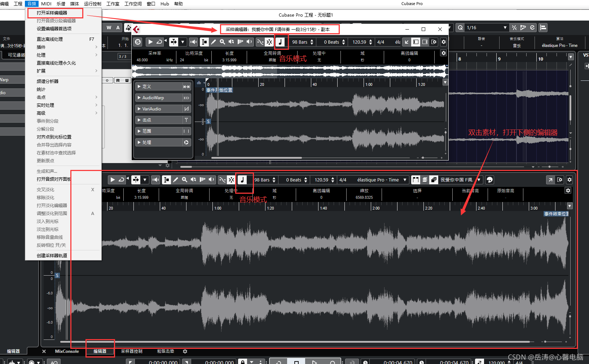The image size is (589, 364).
Task: Close the lower zone with X button
Action: (44, 351)
